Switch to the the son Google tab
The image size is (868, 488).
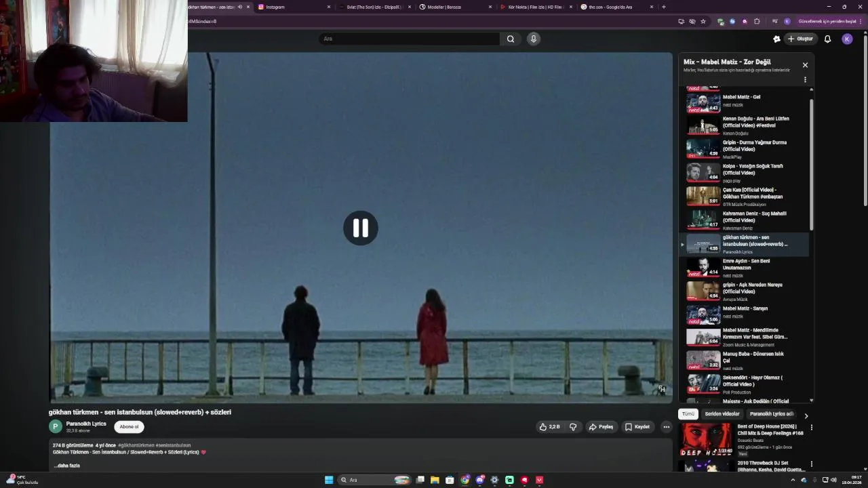tap(615, 7)
